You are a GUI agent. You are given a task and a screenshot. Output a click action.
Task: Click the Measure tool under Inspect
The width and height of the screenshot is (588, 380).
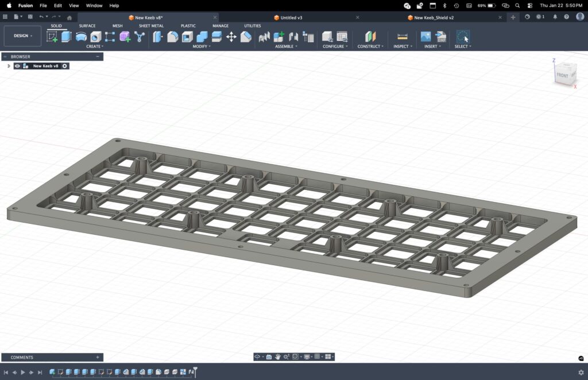click(x=403, y=37)
